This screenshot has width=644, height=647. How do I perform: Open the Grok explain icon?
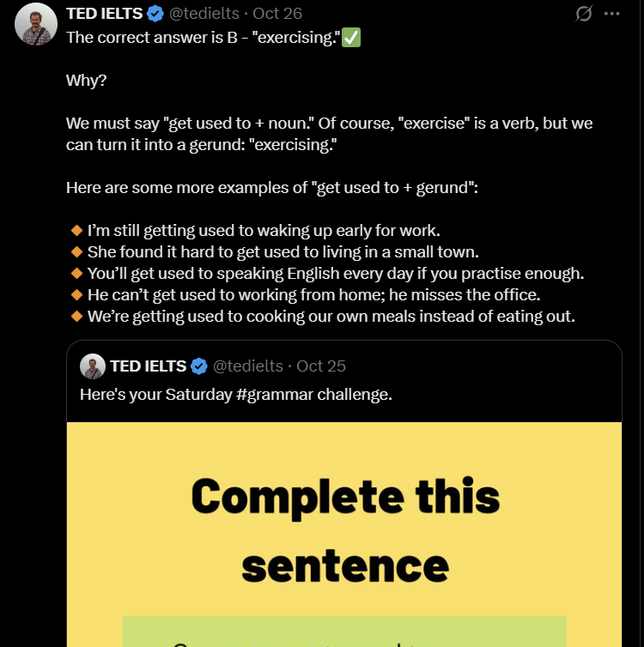[584, 14]
